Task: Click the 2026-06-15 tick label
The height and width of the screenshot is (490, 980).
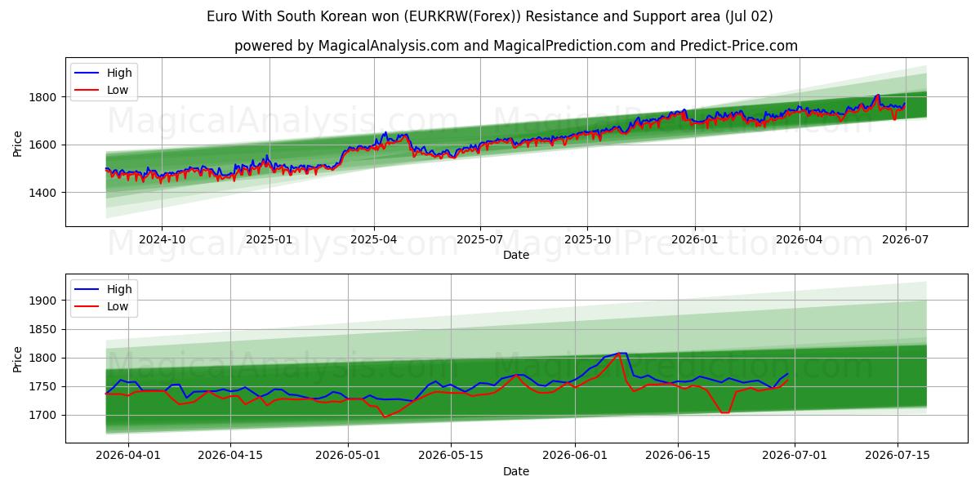Action: 678,456
